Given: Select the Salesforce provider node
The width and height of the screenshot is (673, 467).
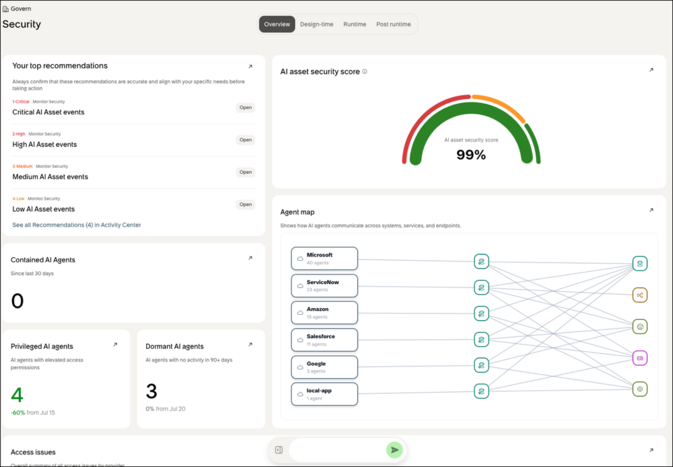Looking at the screenshot, I should click(324, 340).
